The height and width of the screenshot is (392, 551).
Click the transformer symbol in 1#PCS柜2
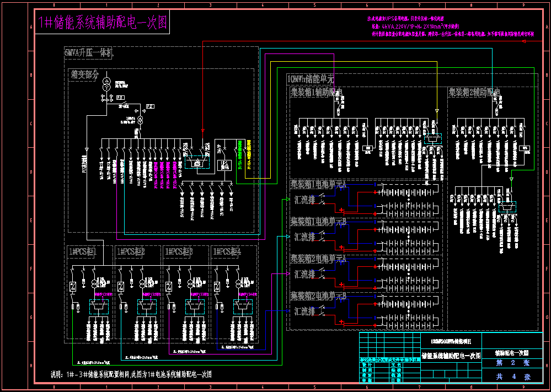coord(142,283)
